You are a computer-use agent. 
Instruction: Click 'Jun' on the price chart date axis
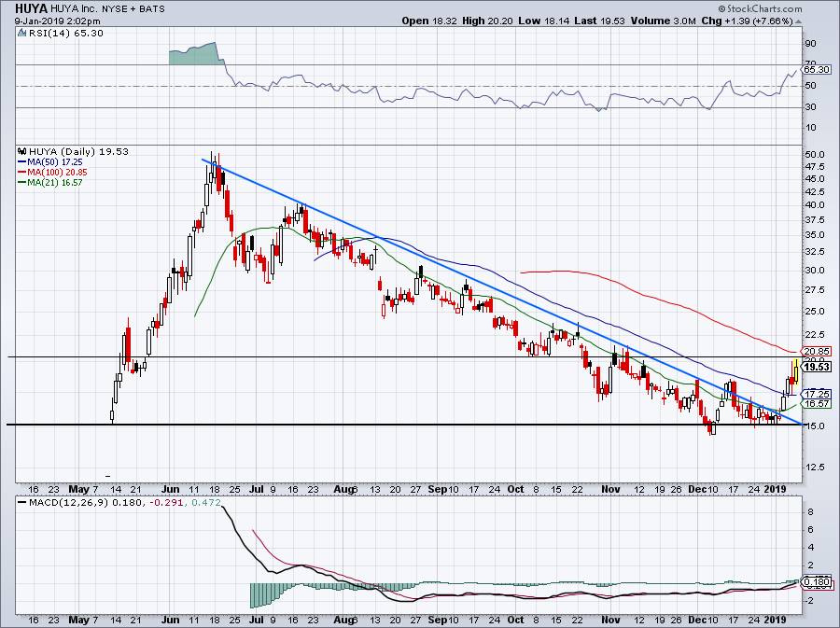click(171, 489)
